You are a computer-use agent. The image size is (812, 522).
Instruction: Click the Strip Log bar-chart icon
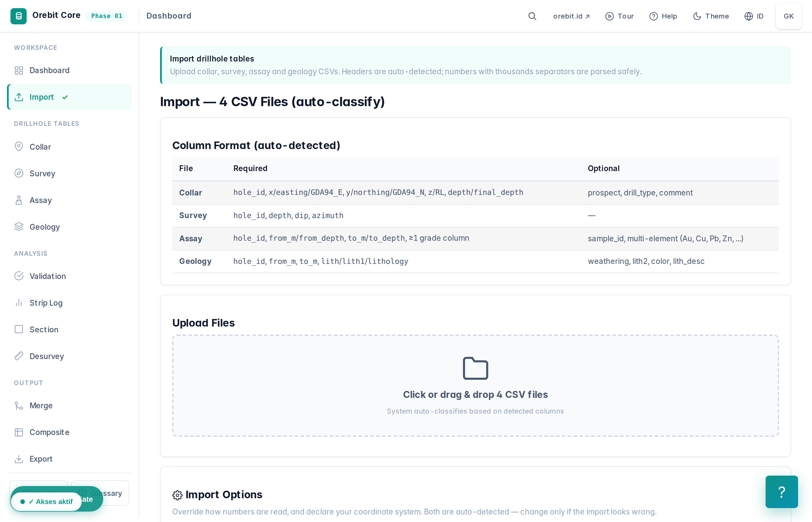[19, 303]
